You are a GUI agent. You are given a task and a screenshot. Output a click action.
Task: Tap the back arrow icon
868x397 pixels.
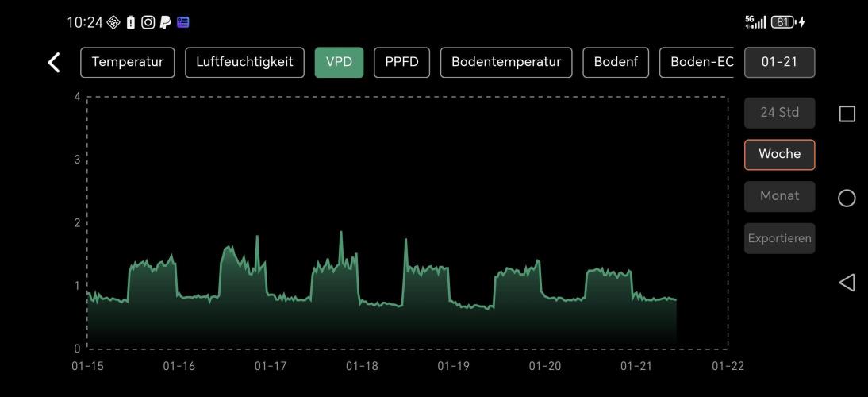point(54,63)
